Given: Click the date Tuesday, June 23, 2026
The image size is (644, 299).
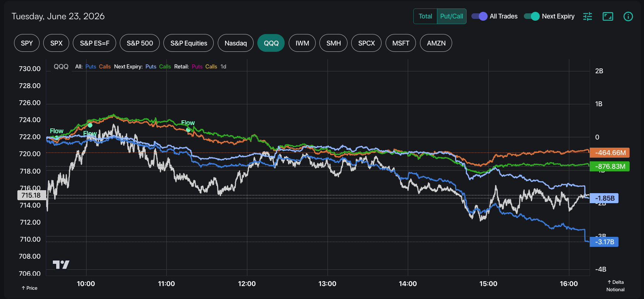Looking at the screenshot, I should (58, 16).
